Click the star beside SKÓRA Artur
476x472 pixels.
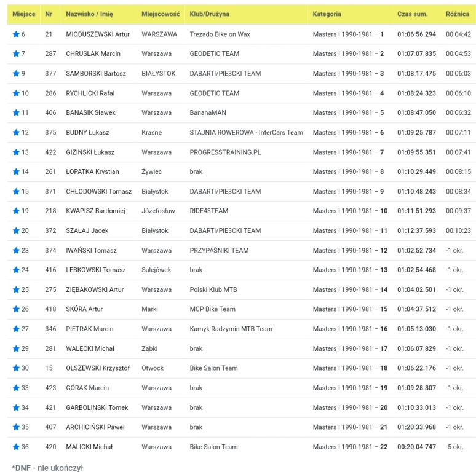[x=16, y=309]
